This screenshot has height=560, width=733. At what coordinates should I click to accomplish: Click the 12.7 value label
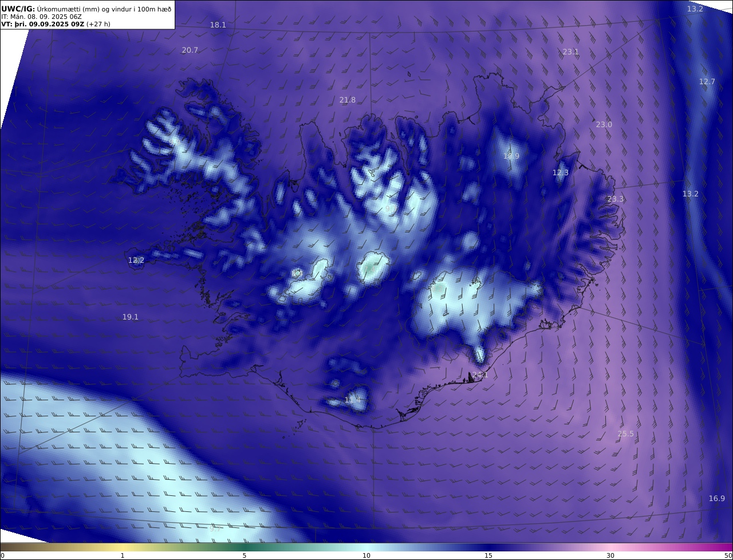pyautogui.click(x=707, y=82)
